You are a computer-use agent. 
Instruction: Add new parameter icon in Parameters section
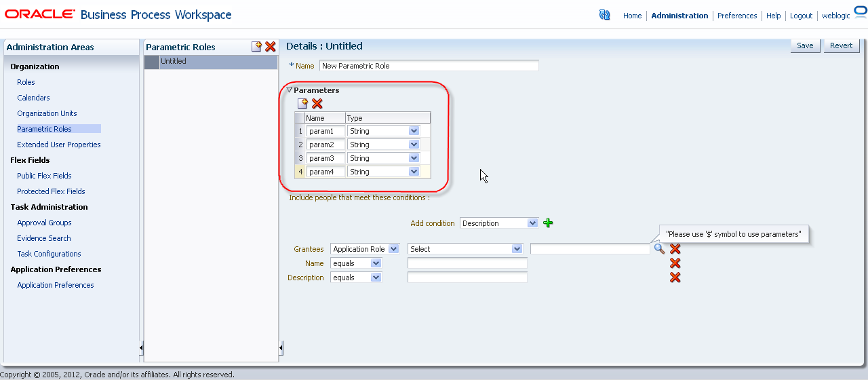point(302,103)
